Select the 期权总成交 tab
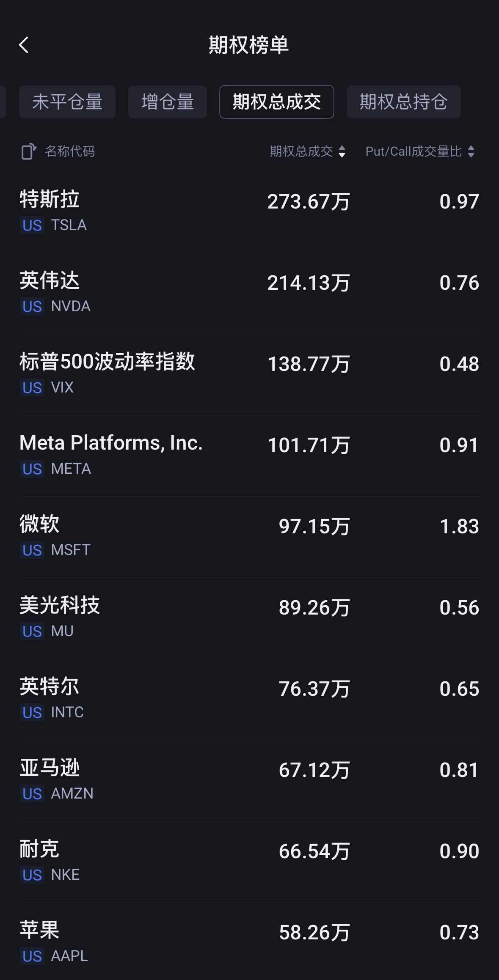This screenshot has width=499, height=980. pyautogui.click(x=276, y=102)
